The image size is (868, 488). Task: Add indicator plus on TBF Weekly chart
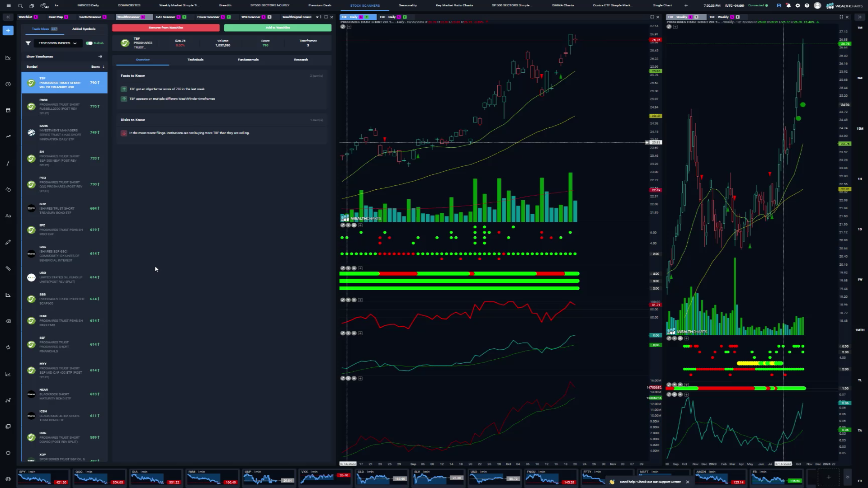tap(675, 27)
